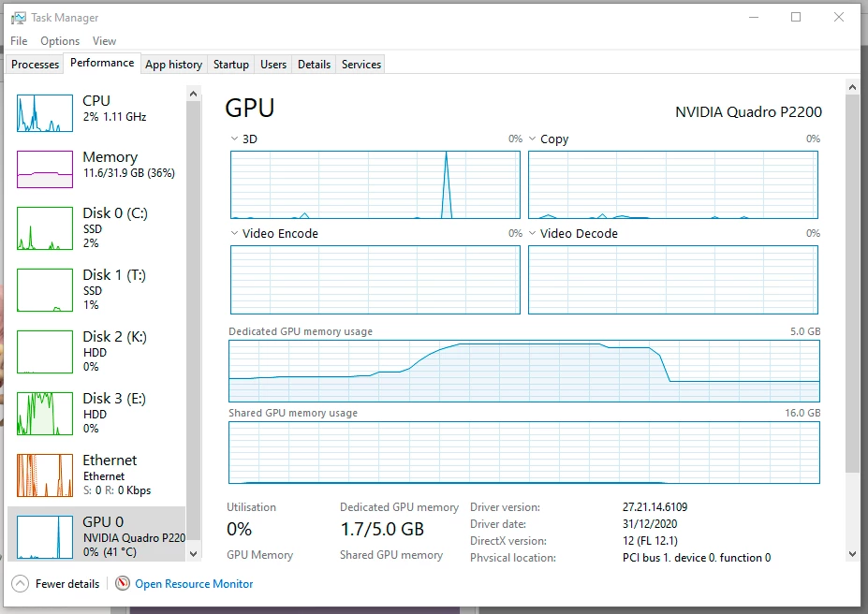The image size is (868, 614).
Task: Go to the Startup tab
Action: [x=231, y=65]
